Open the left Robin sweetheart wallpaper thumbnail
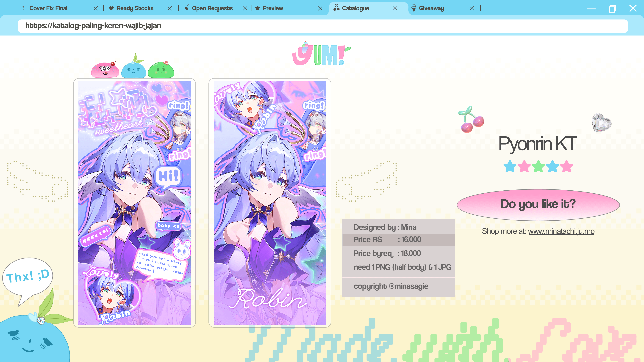Viewport: 644px width, 362px height. pyautogui.click(x=134, y=203)
